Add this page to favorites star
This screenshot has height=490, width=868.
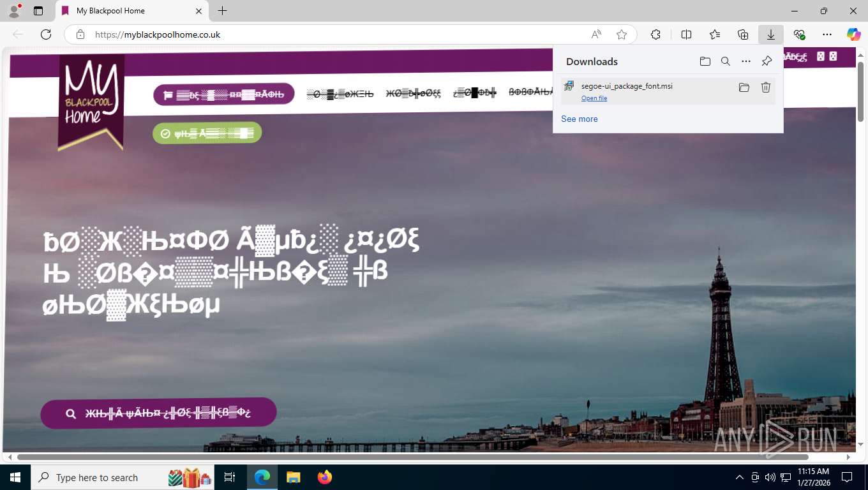622,34
